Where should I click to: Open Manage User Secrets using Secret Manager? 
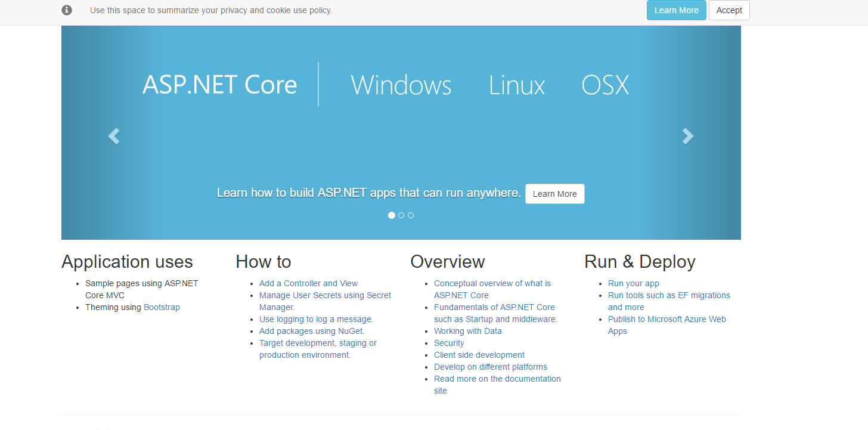[x=325, y=301]
